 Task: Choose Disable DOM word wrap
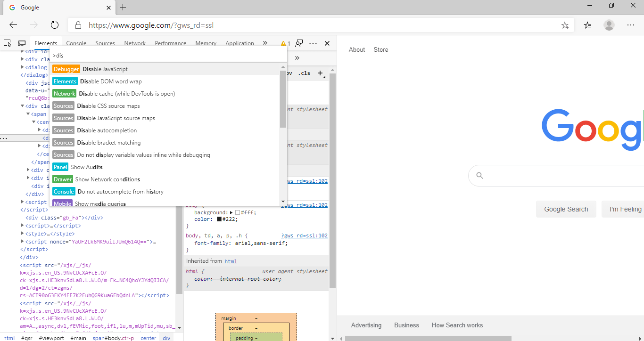165,81
